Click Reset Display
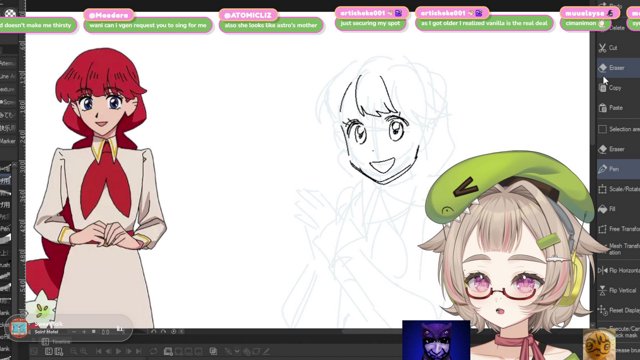The image size is (640, 360). coord(618,310)
